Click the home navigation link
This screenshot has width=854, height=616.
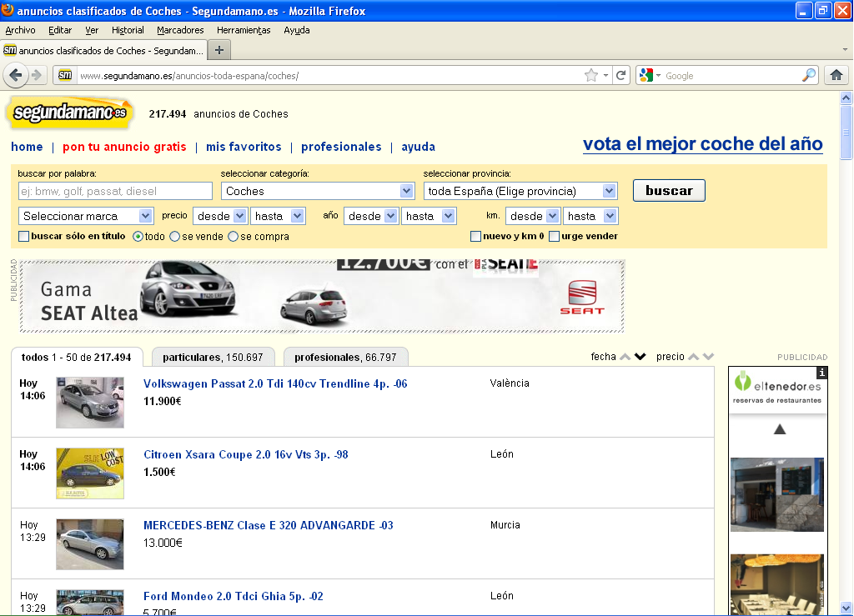coord(27,147)
